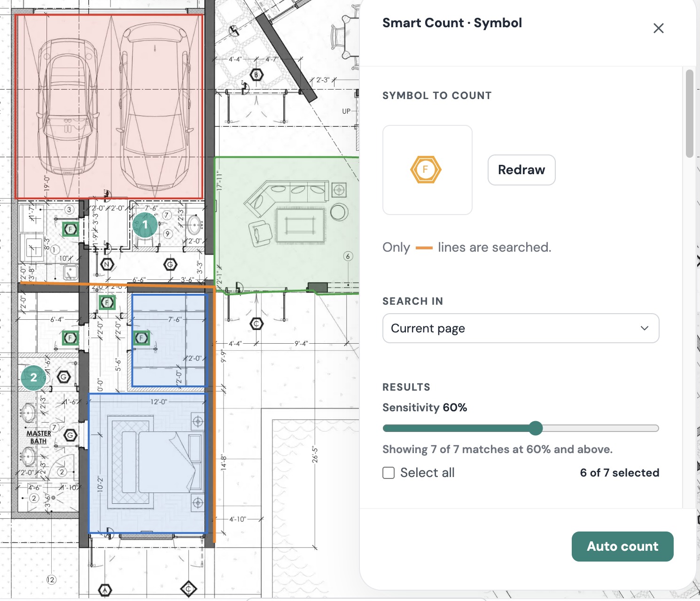This screenshot has height=601, width=700.
Task: Click the Redraw button
Action: click(521, 170)
